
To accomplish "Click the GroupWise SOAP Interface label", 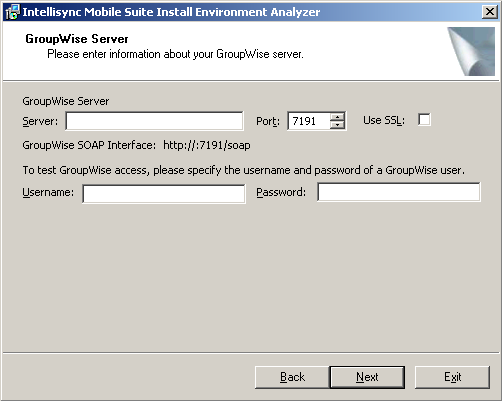I will (x=89, y=145).
